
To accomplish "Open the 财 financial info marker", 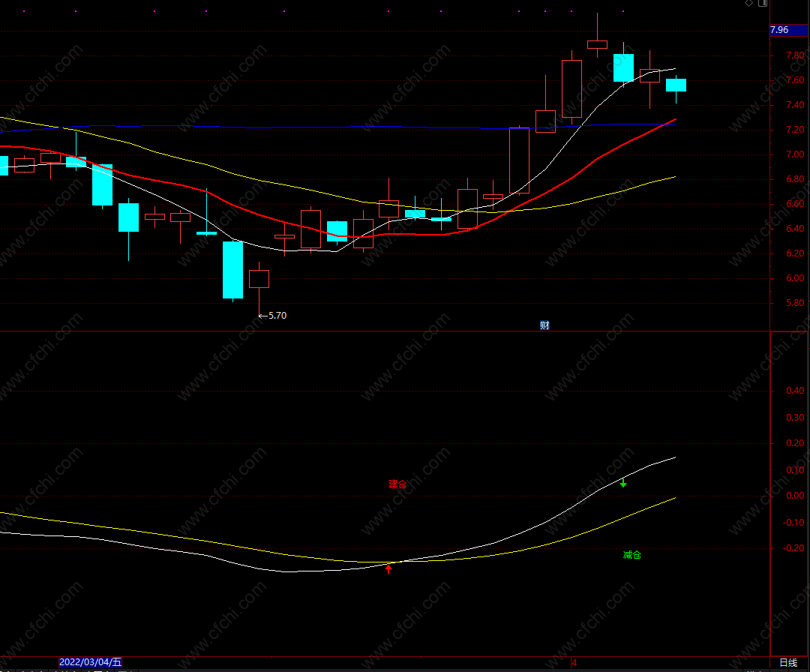I will pyautogui.click(x=544, y=325).
